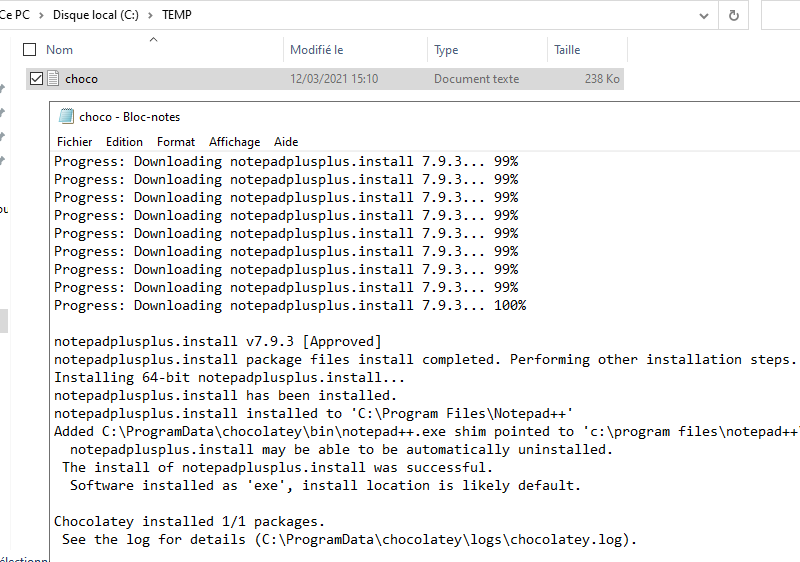Open the Edition menu
The width and height of the screenshot is (800, 562).
pos(124,142)
